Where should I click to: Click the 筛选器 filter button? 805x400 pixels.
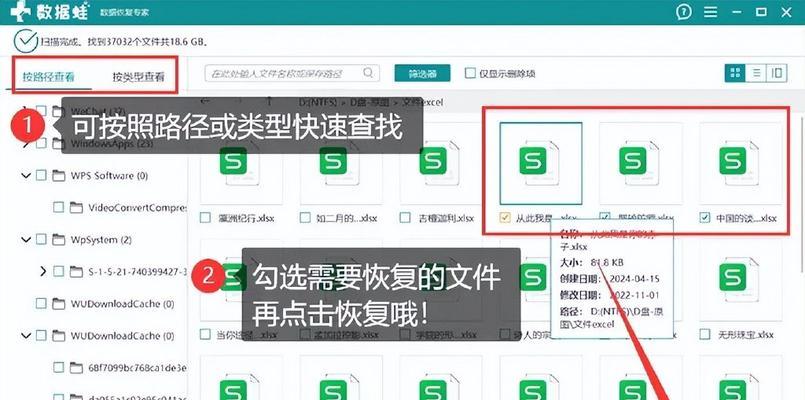point(423,73)
